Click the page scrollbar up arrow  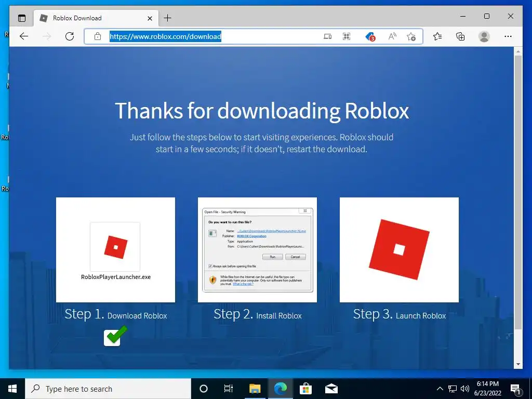pos(518,51)
